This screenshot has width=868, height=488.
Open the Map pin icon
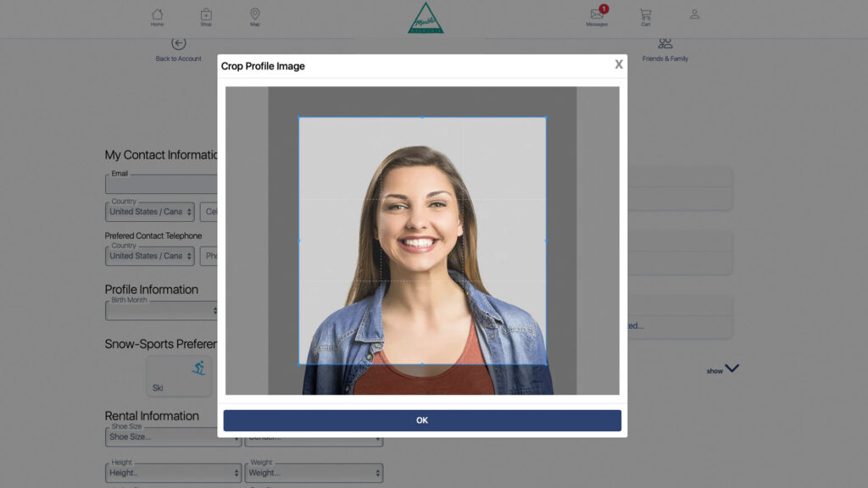tap(255, 14)
